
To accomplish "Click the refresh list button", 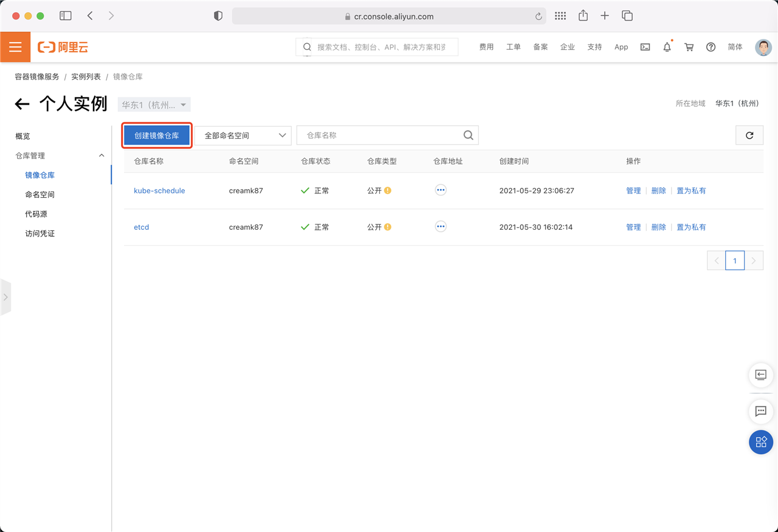I will (749, 136).
